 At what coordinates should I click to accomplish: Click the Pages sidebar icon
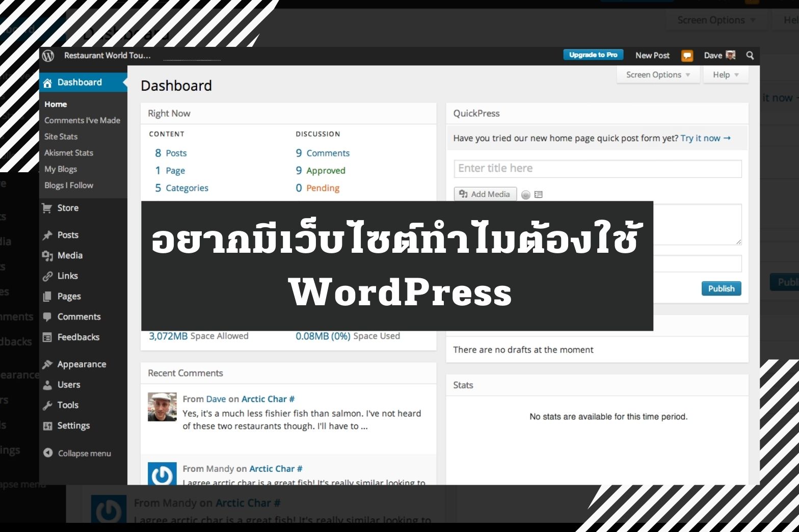[x=47, y=297]
